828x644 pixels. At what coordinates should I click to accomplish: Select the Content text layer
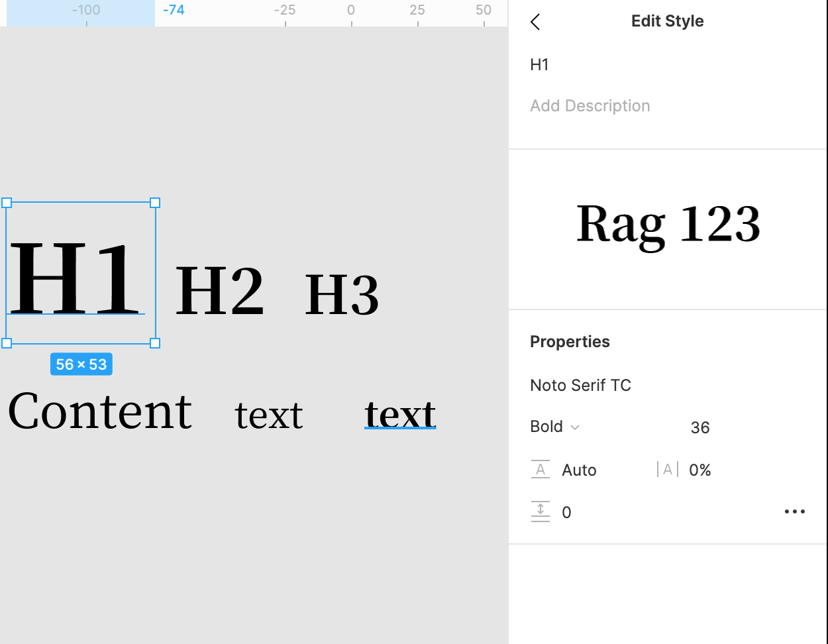(100, 411)
